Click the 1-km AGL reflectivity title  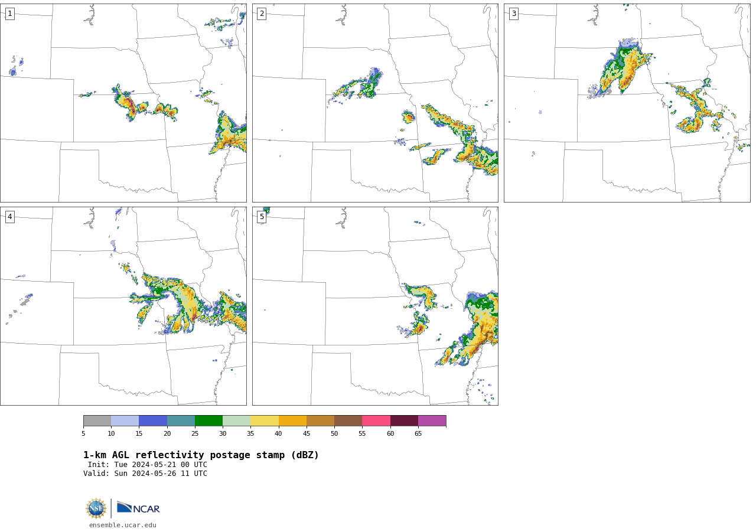[201, 455]
